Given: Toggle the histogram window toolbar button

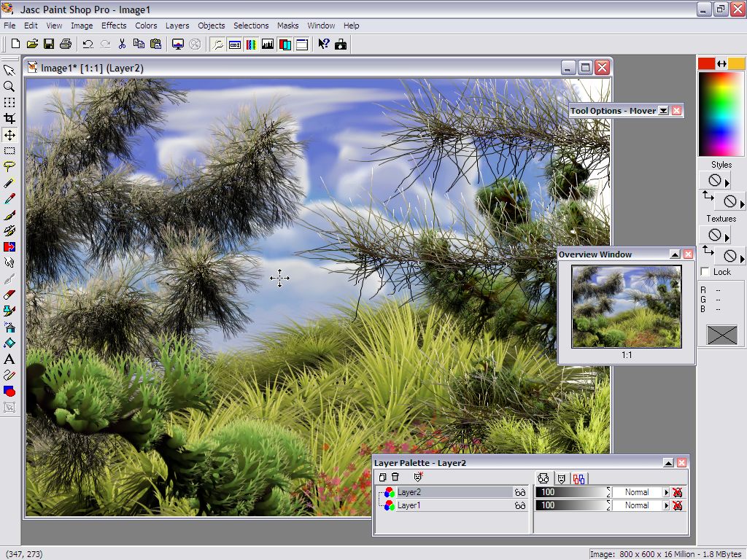Looking at the screenshot, I should pyautogui.click(x=268, y=44).
